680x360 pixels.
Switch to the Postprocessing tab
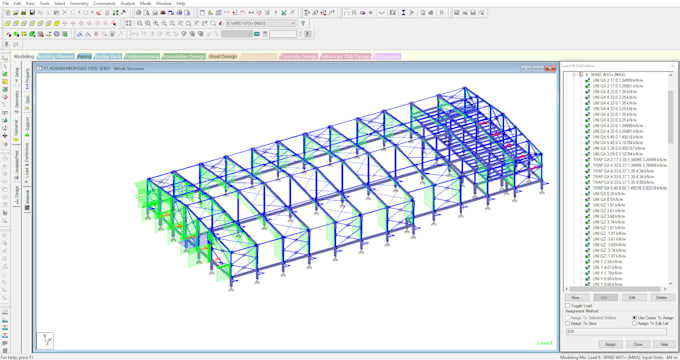tap(142, 56)
